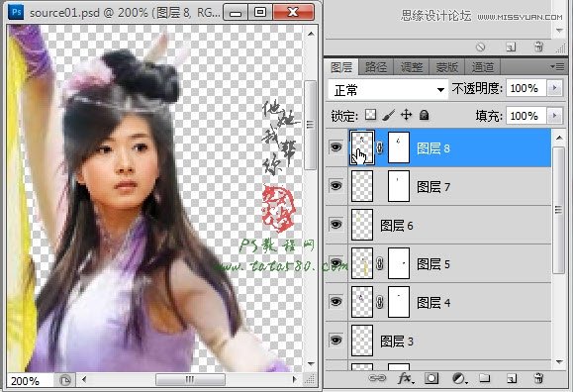Screen dimensions: 573x392
Task: Click document scroll right arrow
Action: tap(295, 379)
